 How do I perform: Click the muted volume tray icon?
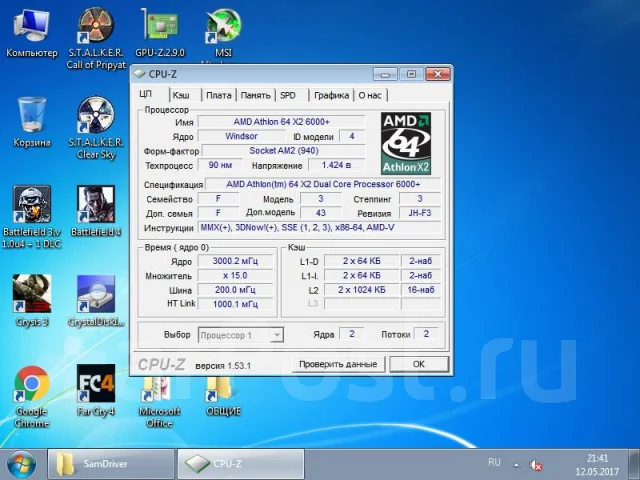[535, 464]
